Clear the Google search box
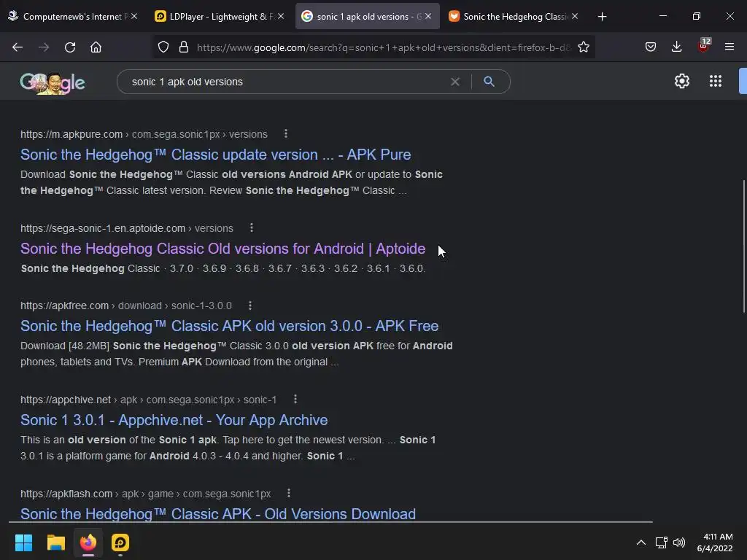Viewport: 747px width, 560px height. pyautogui.click(x=455, y=82)
